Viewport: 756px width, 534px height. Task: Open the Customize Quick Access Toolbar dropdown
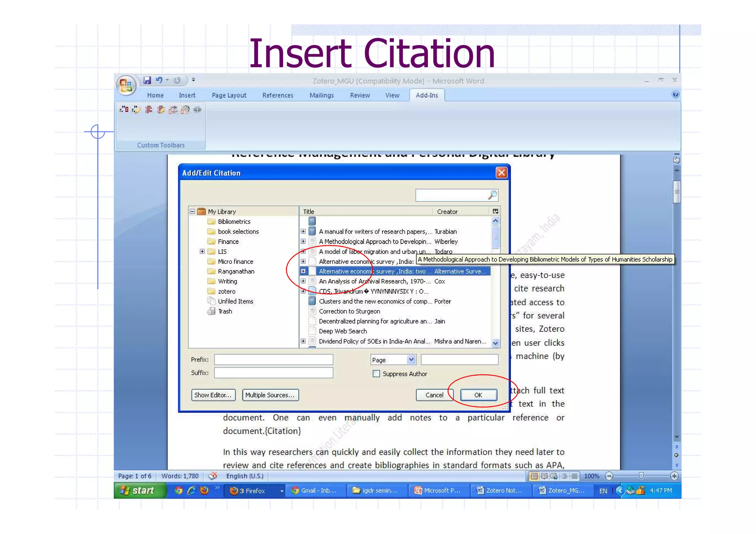coord(193,80)
